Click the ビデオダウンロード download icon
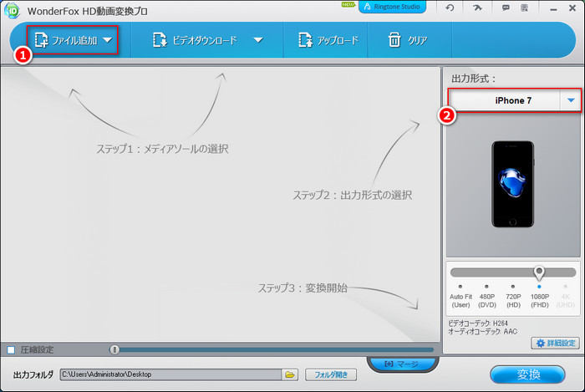This screenshot has width=585, height=392. click(160, 40)
